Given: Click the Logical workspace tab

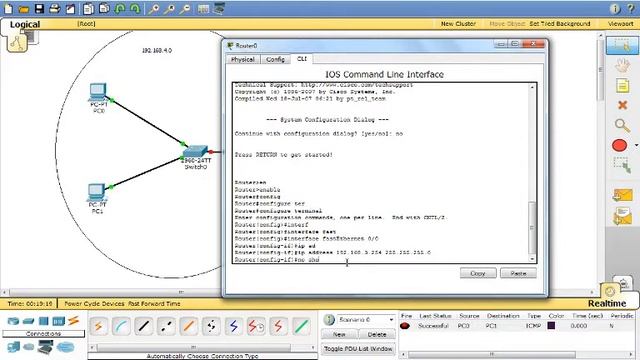Looking at the screenshot, I should pyautogui.click(x=24, y=24).
